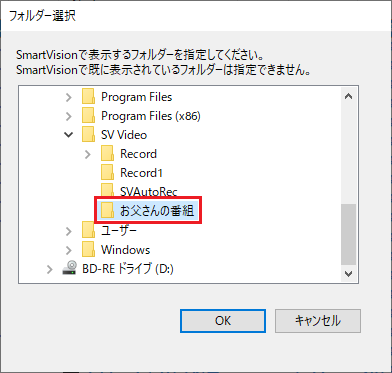This screenshot has height=373, width=392.
Task: Select the お父さんの番組 folder name
Action: (157, 211)
